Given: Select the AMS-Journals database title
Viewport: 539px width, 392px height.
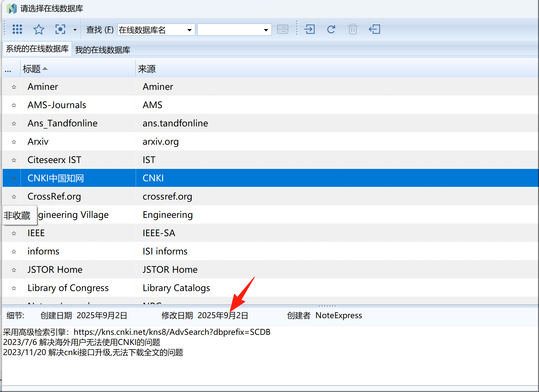Looking at the screenshot, I should pyautogui.click(x=57, y=105).
